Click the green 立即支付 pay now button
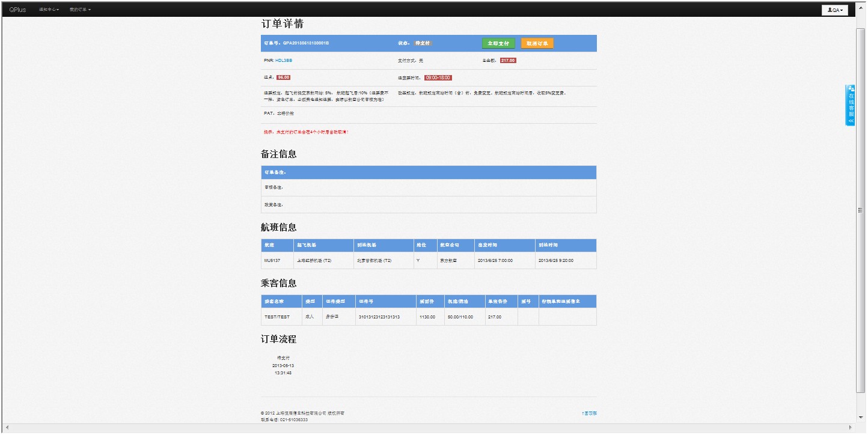This screenshot has height=435, width=868. pos(498,43)
